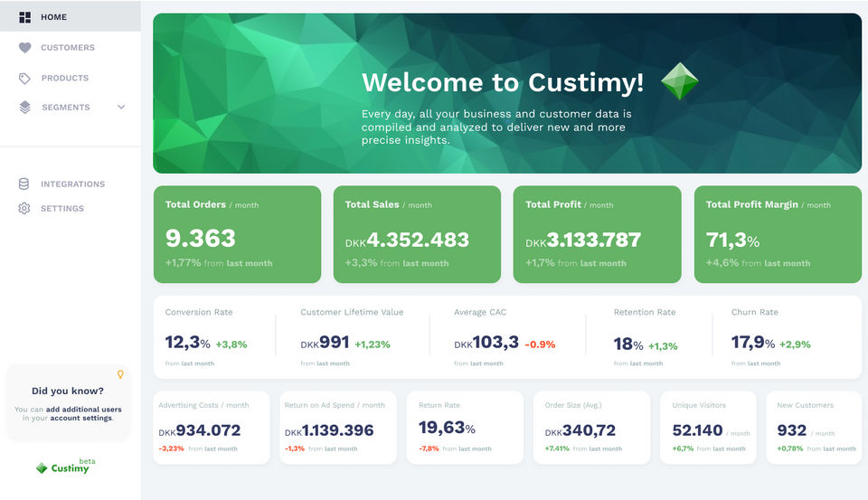The image size is (868, 500).
Task: Click the Settings gear icon
Action: 24,208
